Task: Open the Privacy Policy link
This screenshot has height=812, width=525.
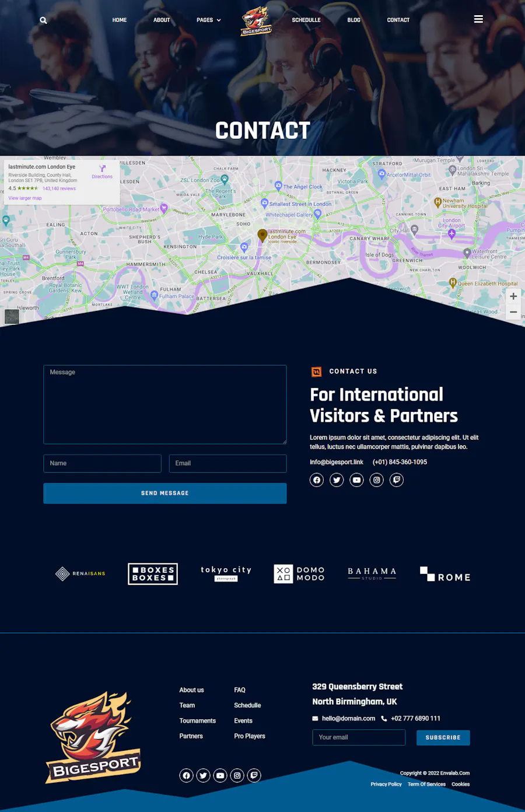Action: point(386,785)
